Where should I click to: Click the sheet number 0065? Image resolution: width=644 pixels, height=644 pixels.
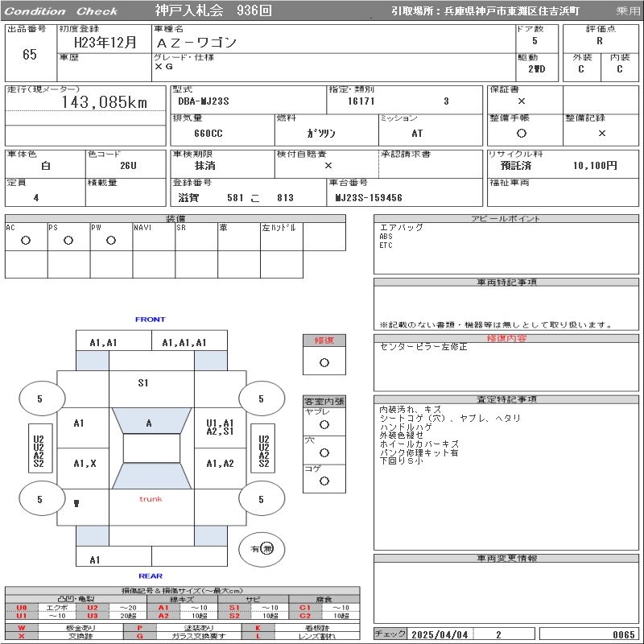coord(623,635)
